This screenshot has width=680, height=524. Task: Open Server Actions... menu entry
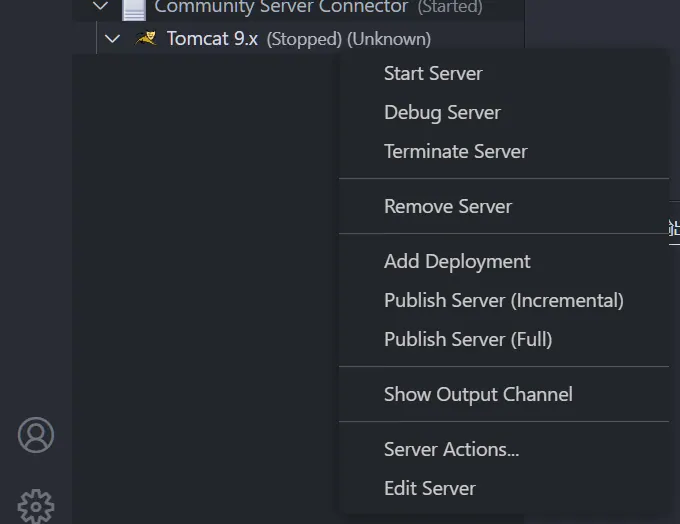click(451, 449)
